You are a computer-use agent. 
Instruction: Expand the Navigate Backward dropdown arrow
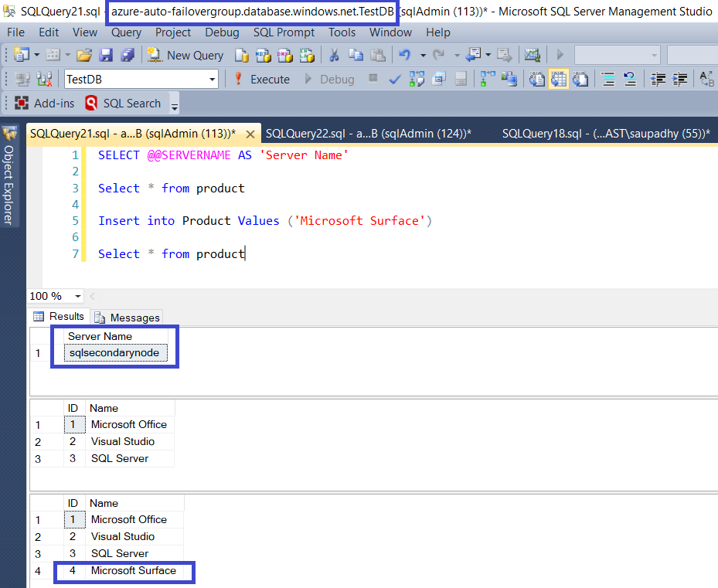(488, 55)
